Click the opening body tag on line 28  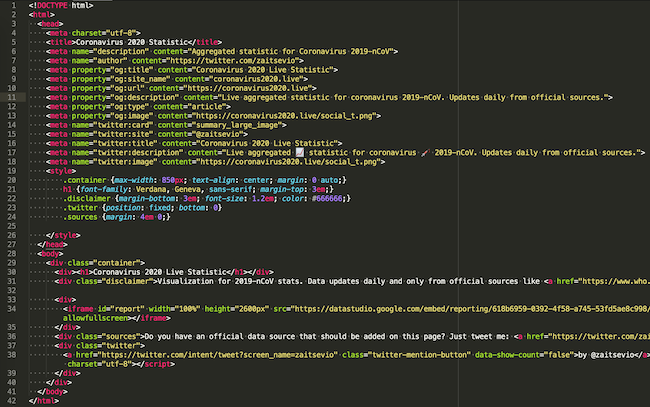(50, 254)
